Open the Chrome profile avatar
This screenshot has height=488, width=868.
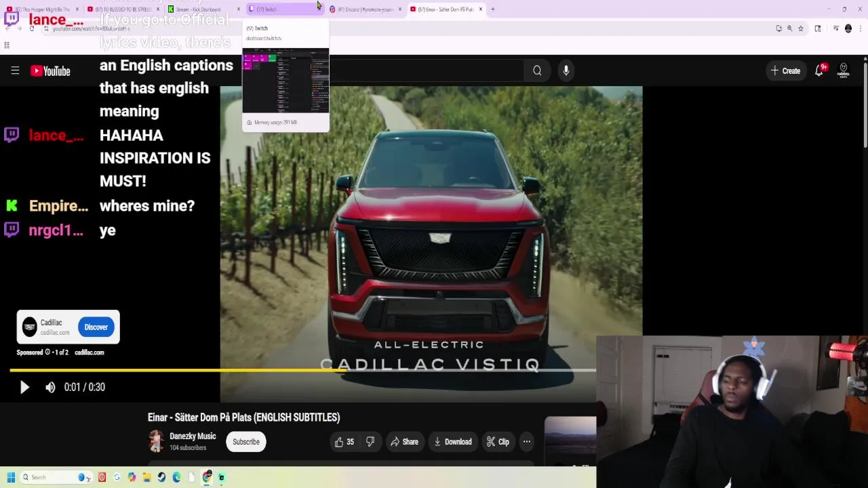click(x=848, y=28)
